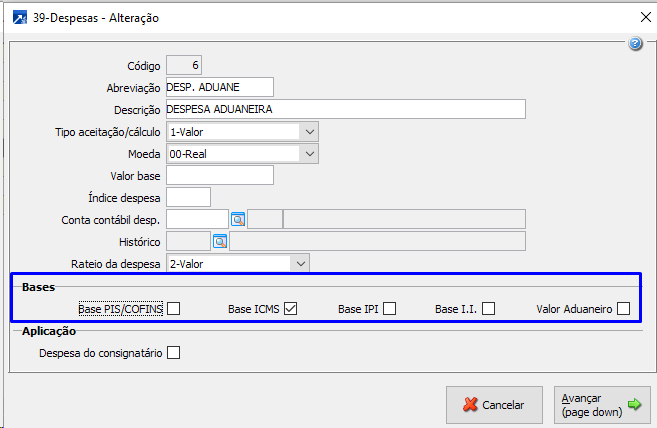This screenshot has height=428, width=657.
Task: Click into the Índice despesa field
Action: click(189, 197)
